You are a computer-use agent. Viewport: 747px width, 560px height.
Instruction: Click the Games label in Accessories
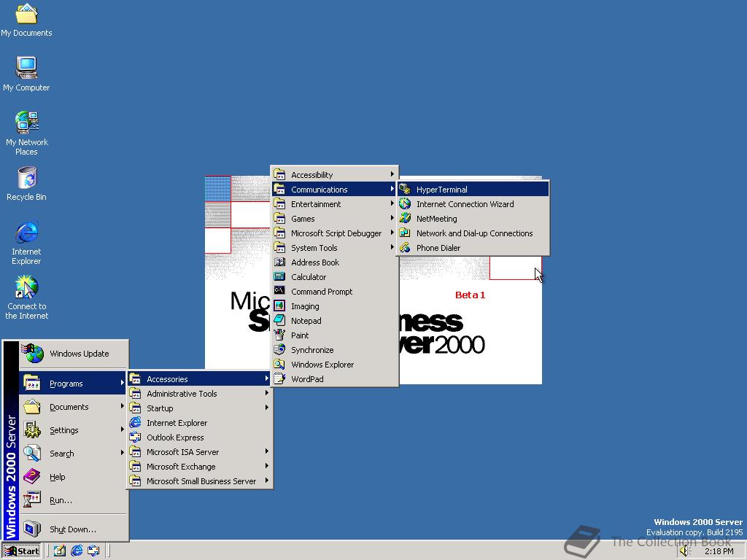tap(303, 219)
